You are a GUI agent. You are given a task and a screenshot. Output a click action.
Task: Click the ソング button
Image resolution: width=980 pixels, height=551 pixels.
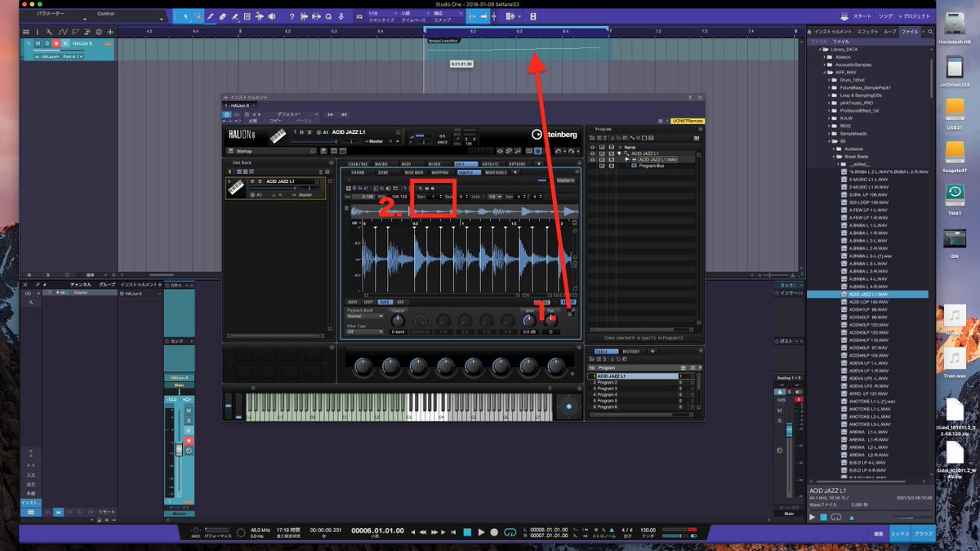point(887,16)
